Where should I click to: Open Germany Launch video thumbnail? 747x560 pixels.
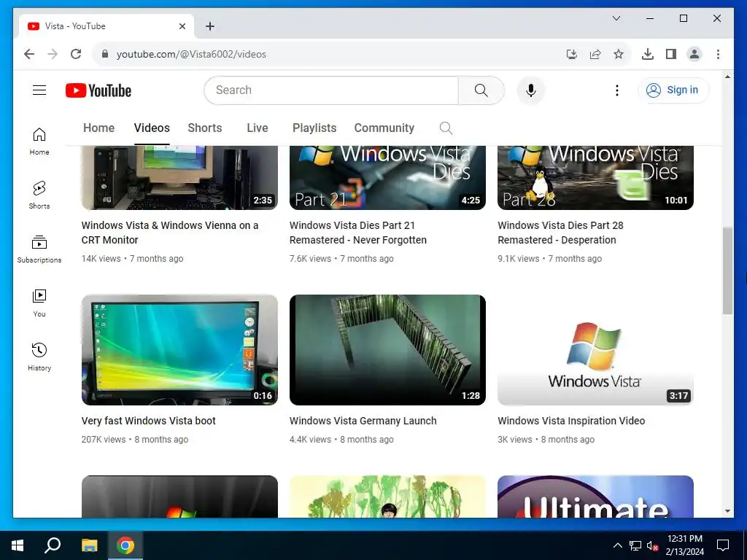(x=387, y=350)
